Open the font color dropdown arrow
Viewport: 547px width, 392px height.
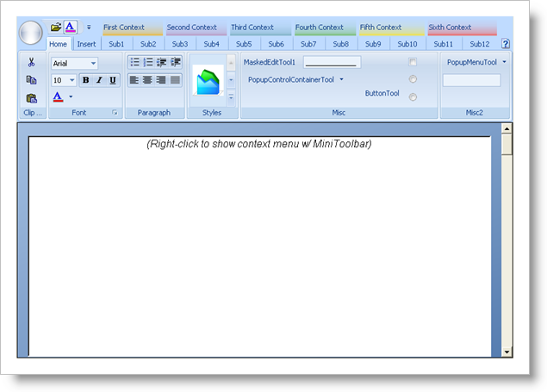[x=71, y=96]
